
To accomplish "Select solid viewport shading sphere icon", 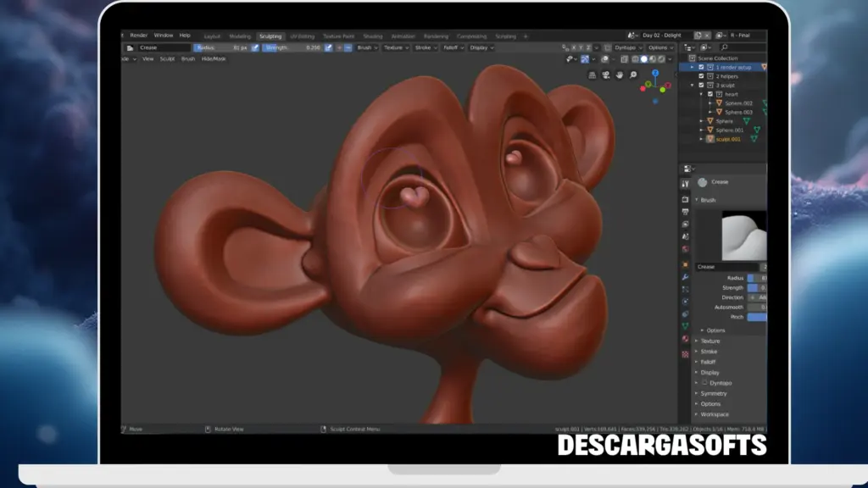I will (644, 59).
